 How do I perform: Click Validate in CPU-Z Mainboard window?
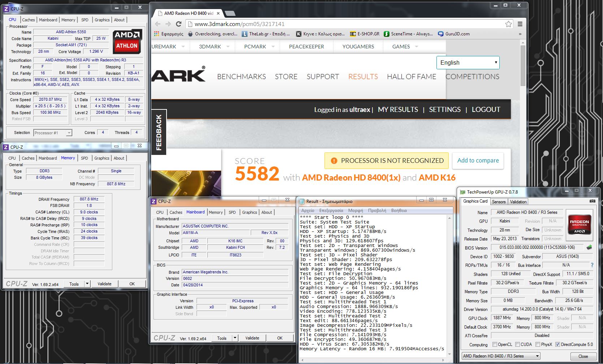[252, 338]
